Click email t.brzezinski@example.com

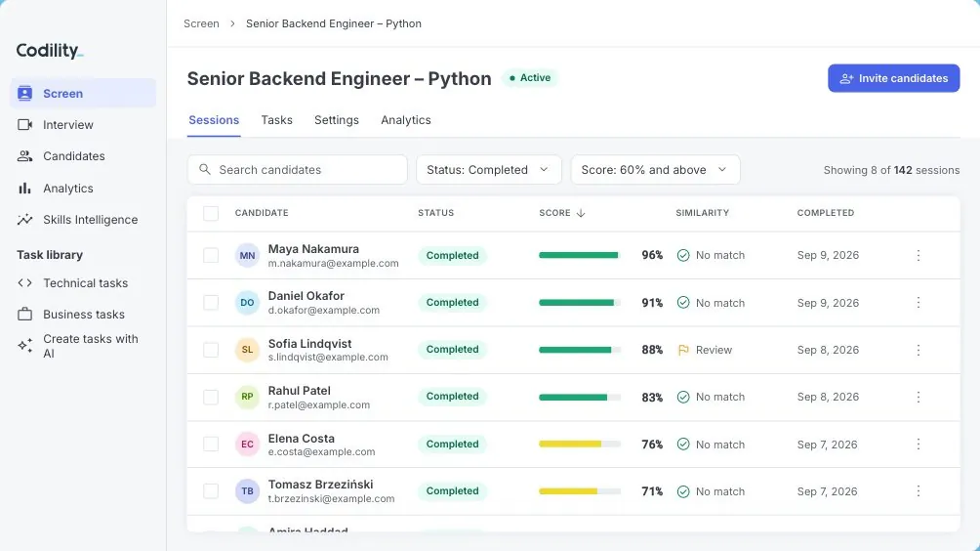331,499
